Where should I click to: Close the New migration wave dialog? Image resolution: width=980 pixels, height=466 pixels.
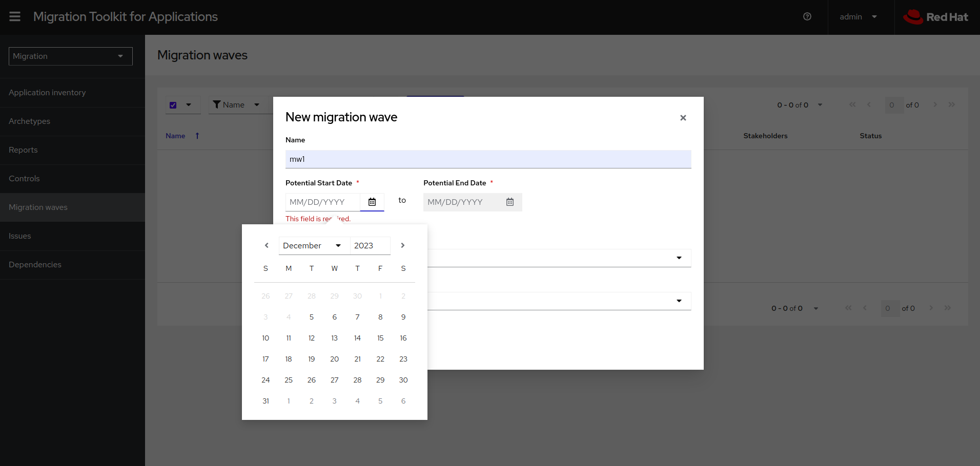683,118
